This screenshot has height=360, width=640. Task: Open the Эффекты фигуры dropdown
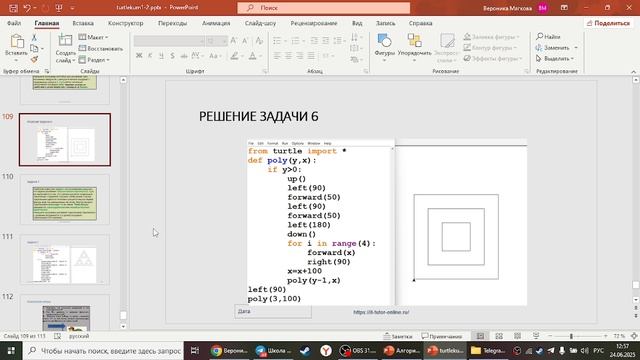pyautogui.click(x=493, y=58)
